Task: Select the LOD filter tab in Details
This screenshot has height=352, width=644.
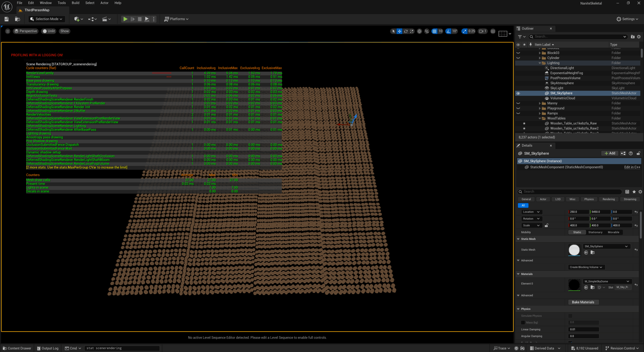Action: pos(558,199)
